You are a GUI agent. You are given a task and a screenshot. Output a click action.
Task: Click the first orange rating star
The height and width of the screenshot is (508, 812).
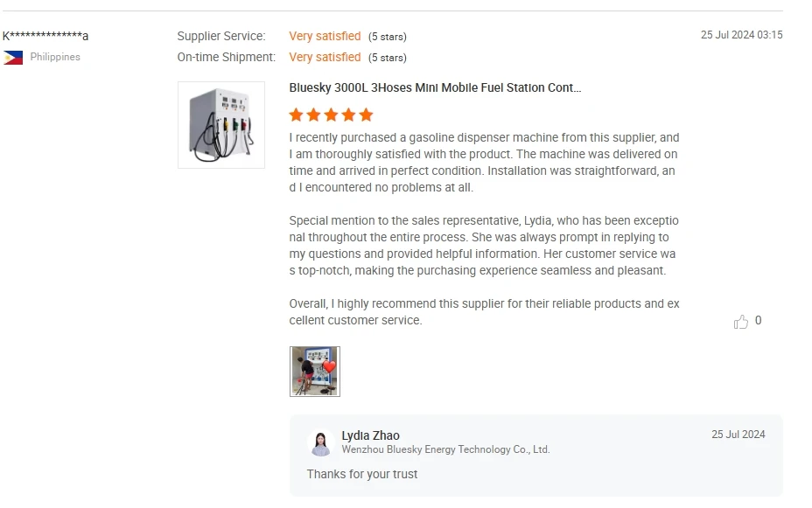tap(297, 115)
